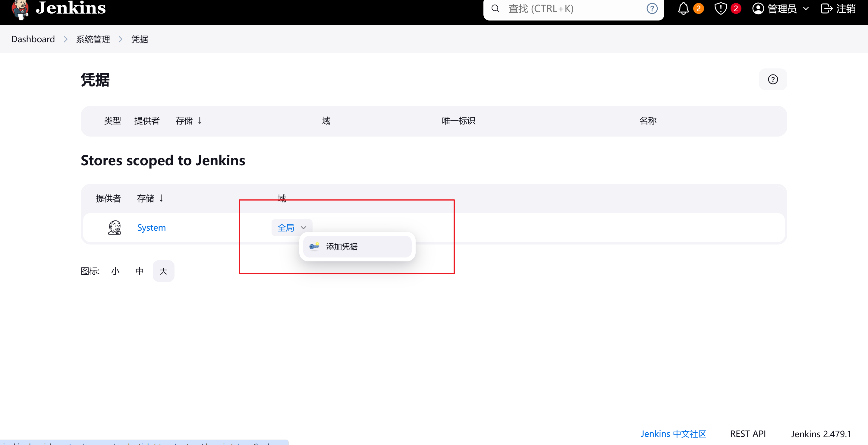The height and width of the screenshot is (445, 868).
Task: Set icon size to 中
Action: tap(140, 271)
